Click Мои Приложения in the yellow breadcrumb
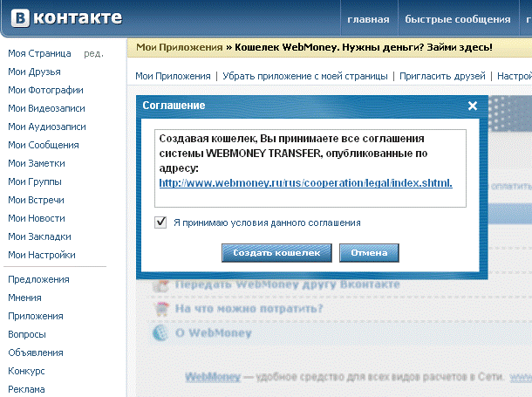 (180, 47)
